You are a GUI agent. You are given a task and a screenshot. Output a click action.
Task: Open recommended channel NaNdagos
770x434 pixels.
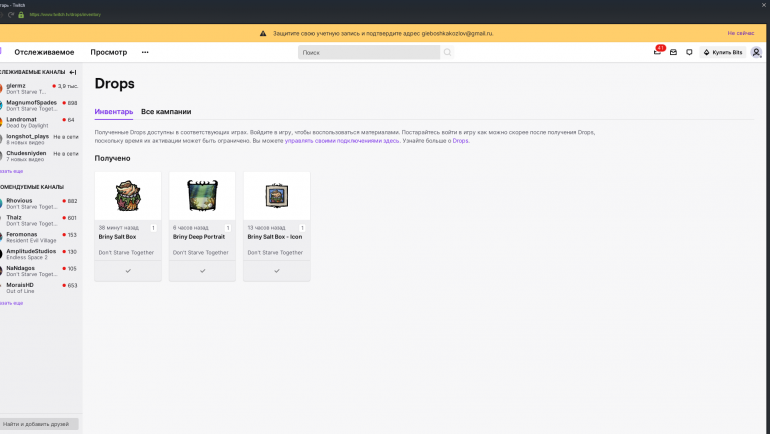click(39, 271)
